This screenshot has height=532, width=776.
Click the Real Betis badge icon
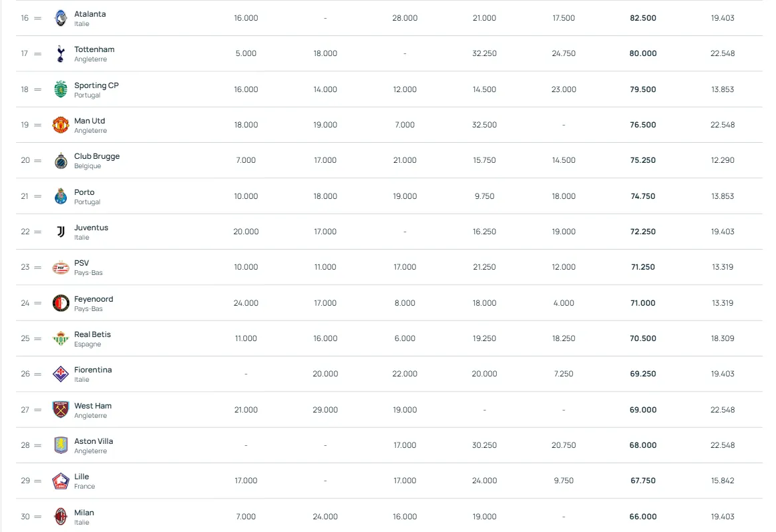point(61,338)
